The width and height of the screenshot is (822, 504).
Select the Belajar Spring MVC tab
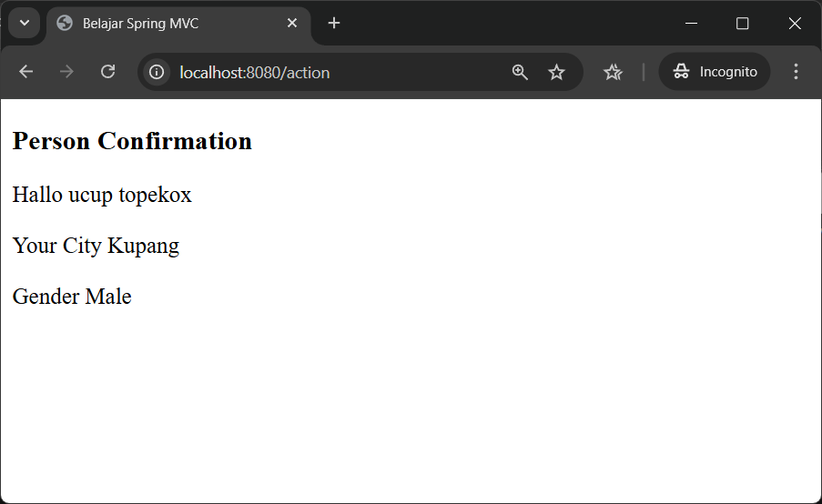(178, 24)
